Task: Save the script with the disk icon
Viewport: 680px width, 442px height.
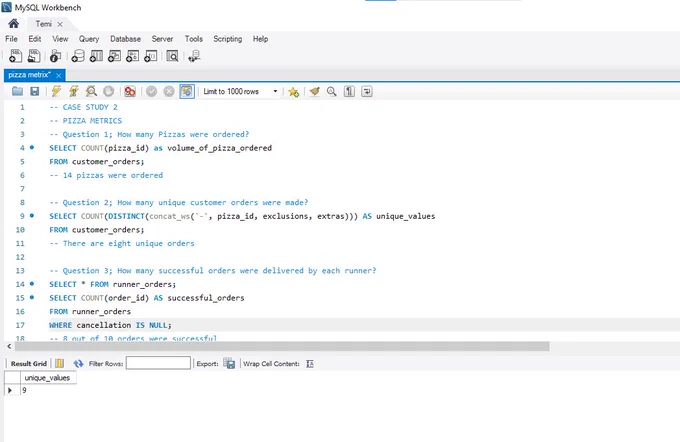Action: [x=35, y=91]
